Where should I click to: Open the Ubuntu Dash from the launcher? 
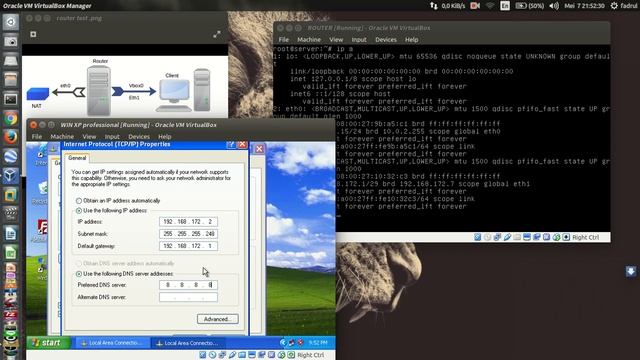11,22
